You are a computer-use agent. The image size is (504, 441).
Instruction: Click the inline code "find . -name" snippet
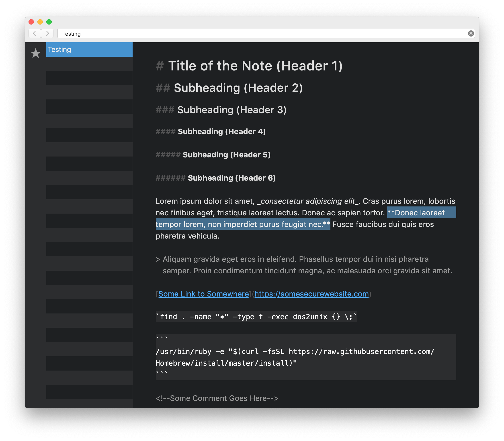(x=256, y=317)
